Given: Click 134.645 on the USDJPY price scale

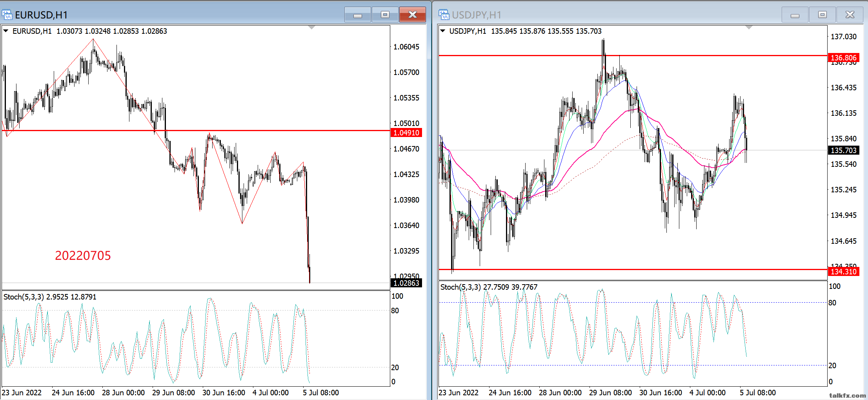Looking at the screenshot, I should click(x=844, y=241).
